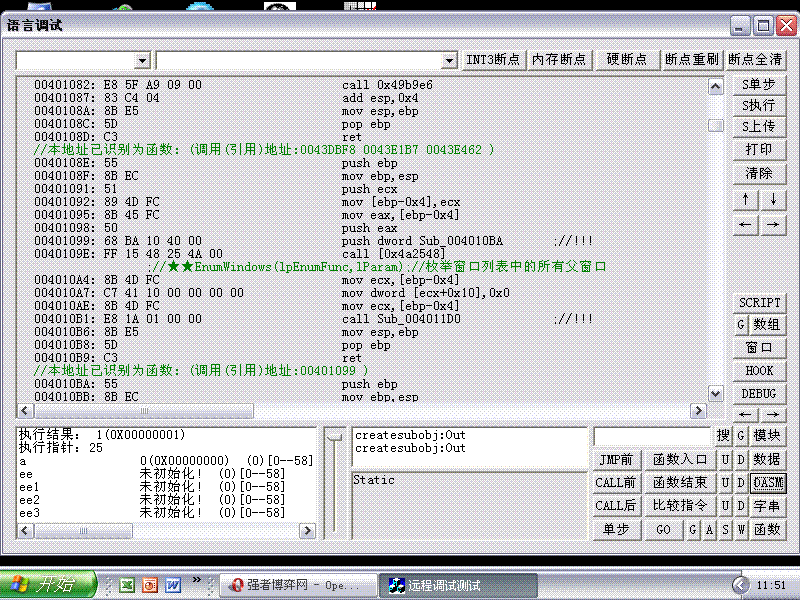Click the right arrow button below DEBUG
800x600 pixels.
[x=773, y=414]
